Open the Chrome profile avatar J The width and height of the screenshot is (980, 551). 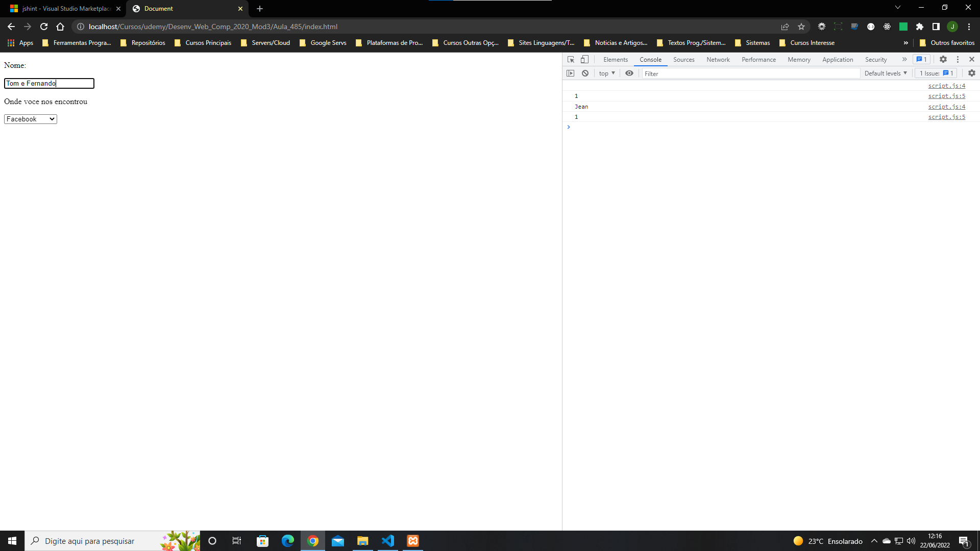pyautogui.click(x=952, y=27)
